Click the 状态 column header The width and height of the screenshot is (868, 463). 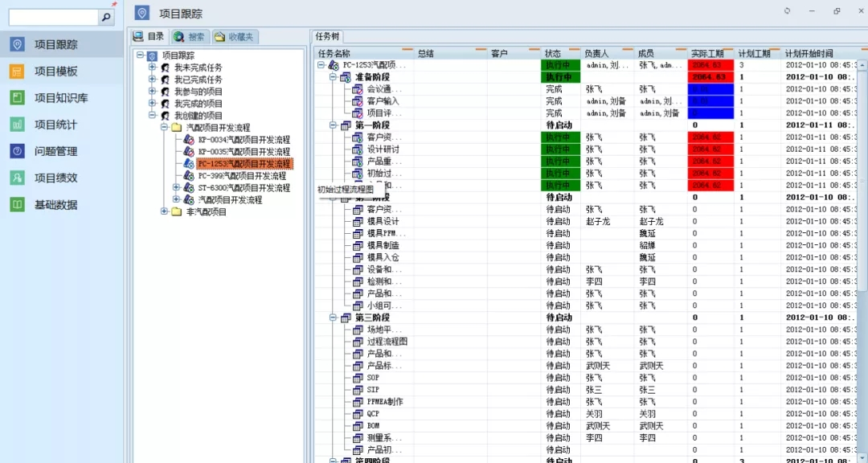(553, 54)
